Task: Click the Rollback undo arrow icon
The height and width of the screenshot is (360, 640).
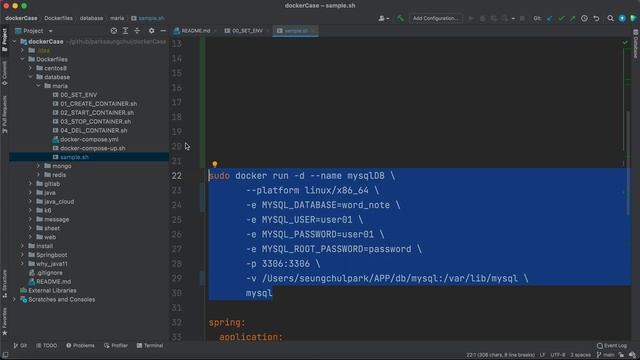Action: [x=596, y=18]
